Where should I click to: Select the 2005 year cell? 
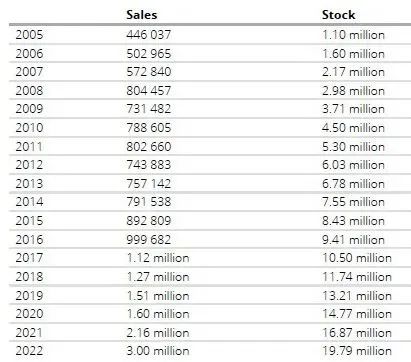tap(29, 35)
